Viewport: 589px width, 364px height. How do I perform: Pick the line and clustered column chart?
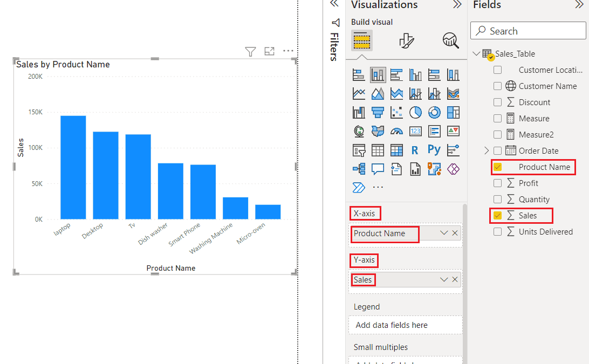pos(434,93)
